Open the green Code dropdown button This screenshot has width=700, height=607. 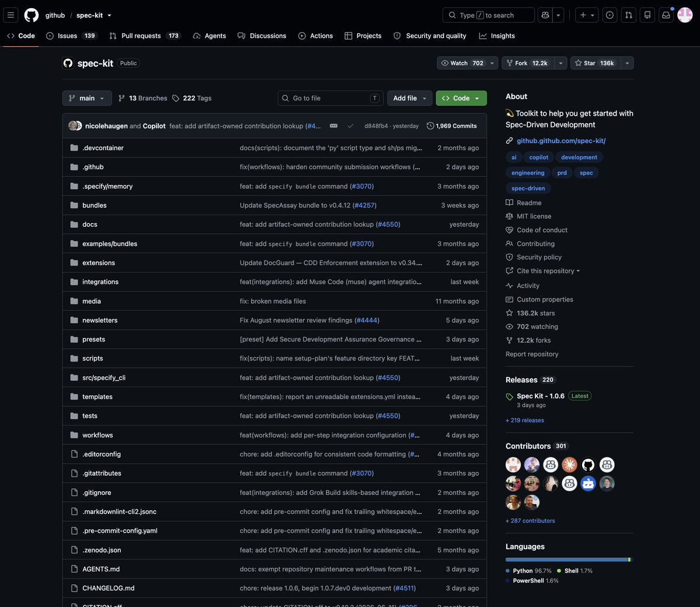[461, 98]
